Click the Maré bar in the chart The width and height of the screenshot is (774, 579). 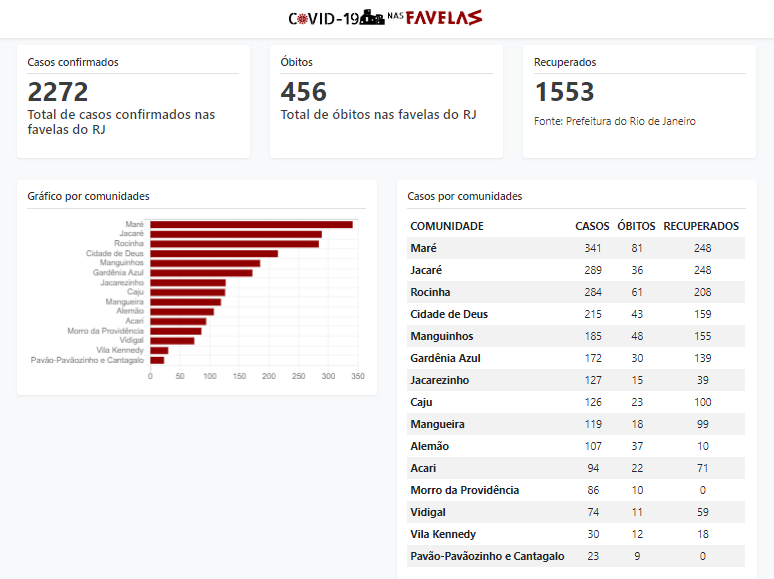click(x=250, y=224)
